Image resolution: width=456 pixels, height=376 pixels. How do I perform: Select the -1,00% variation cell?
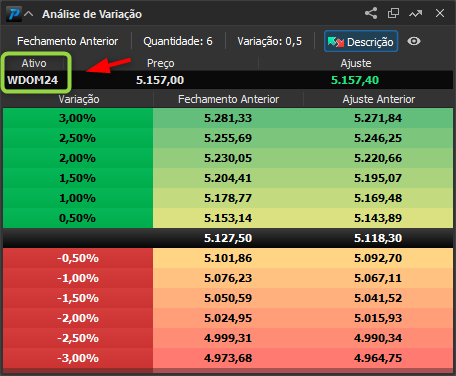pyautogui.click(x=78, y=278)
